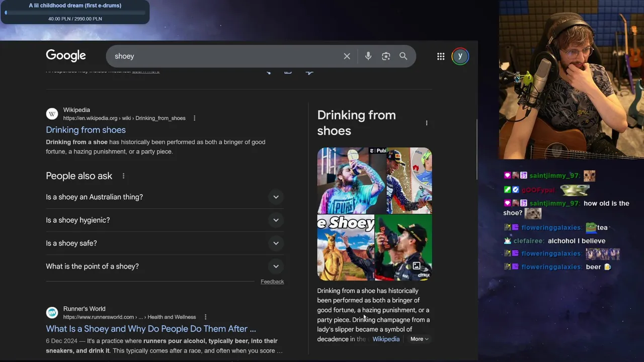The height and width of the screenshot is (362, 644).
Task: Open three-dot menu beside Runner's World URL
Action: click(x=205, y=317)
